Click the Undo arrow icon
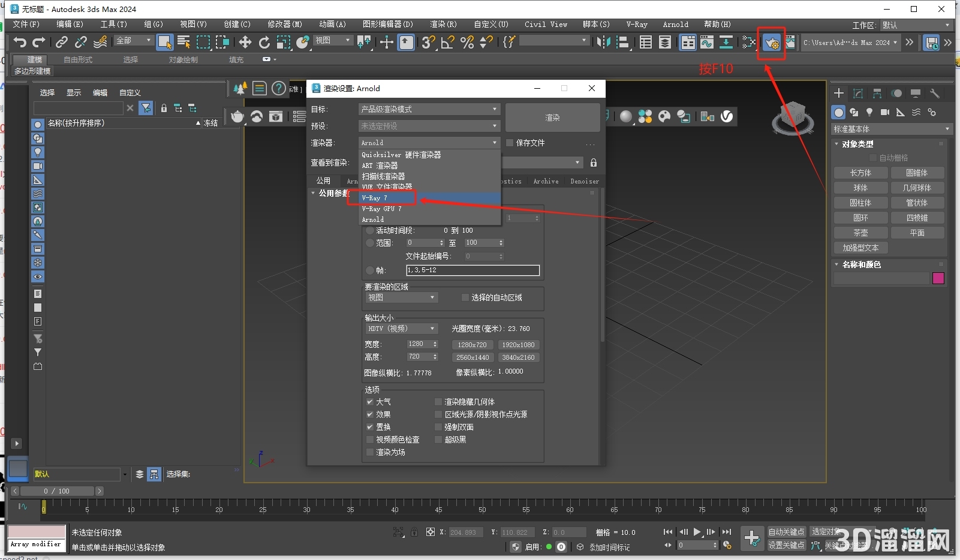 point(19,43)
